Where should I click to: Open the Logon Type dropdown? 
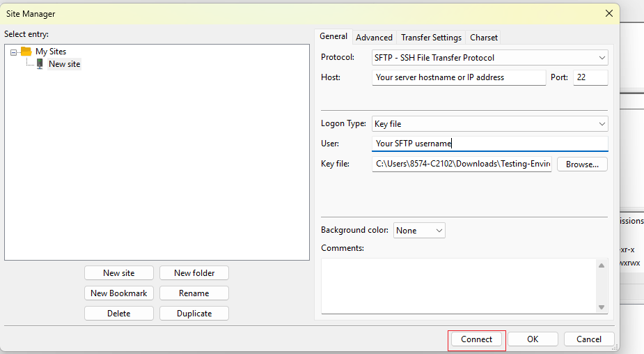489,124
